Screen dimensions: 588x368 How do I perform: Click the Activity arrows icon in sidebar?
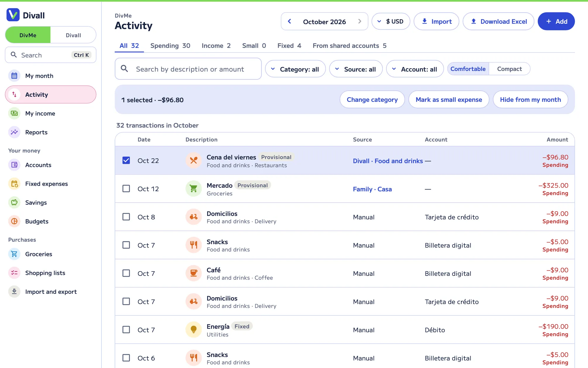14,95
